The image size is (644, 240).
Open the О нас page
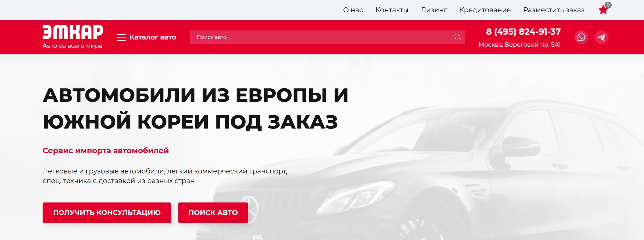353,10
